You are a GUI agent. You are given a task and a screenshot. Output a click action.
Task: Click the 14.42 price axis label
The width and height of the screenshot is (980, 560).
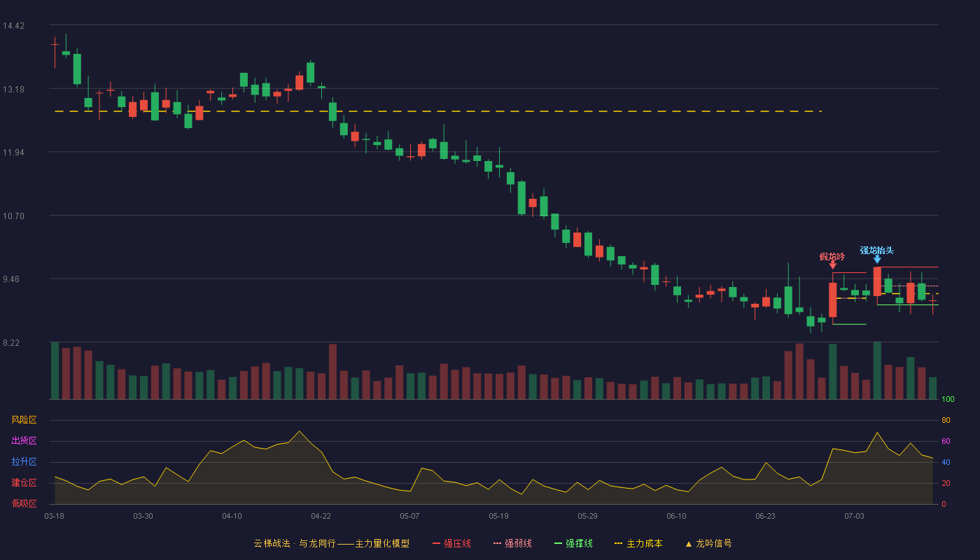coord(13,26)
